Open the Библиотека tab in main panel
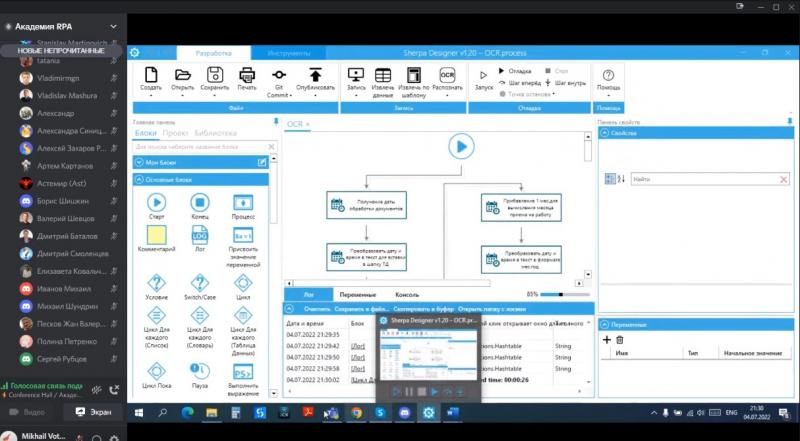 [215, 133]
